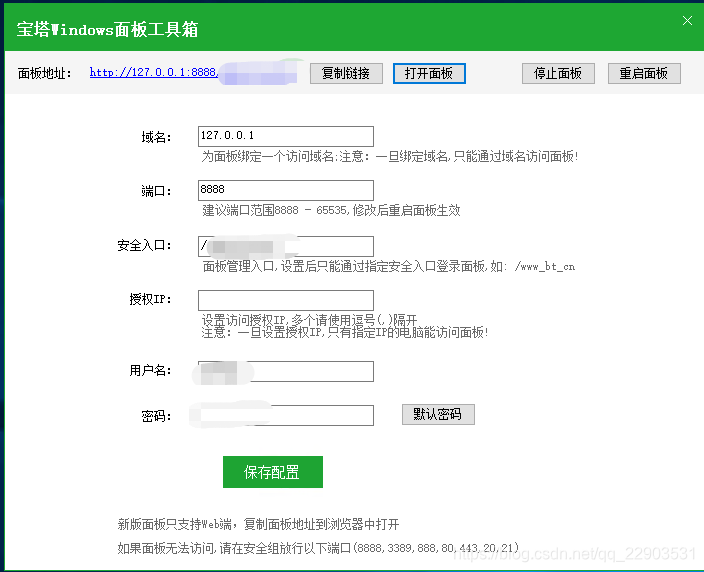Restart the panel via 重启面板
This screenshot has width=704, height=572.
[x=644, y=73]
